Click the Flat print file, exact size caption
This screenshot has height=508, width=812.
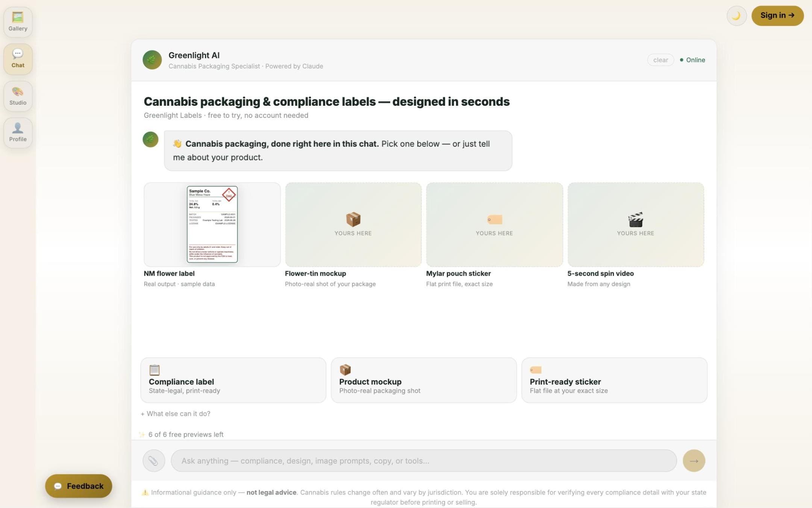459,284
